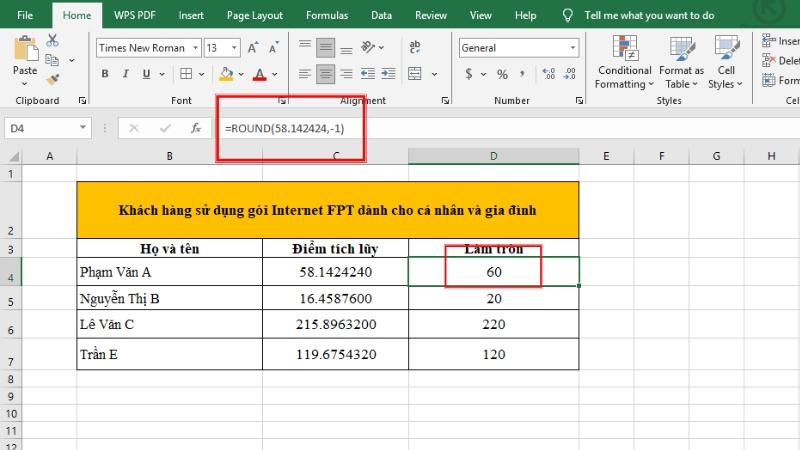Decrease font size with the small A icon
800x450 pixels.
[273, 48]
